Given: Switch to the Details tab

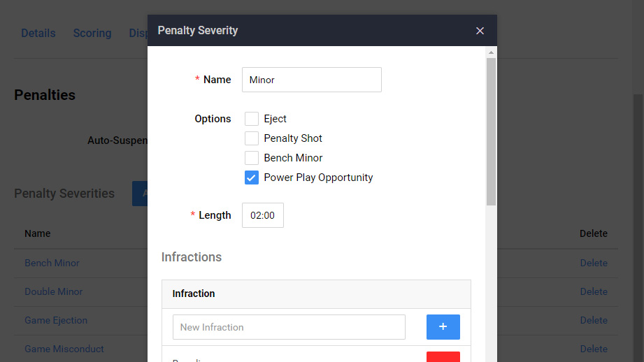Looking at the screenshot, I should point(38,34).
